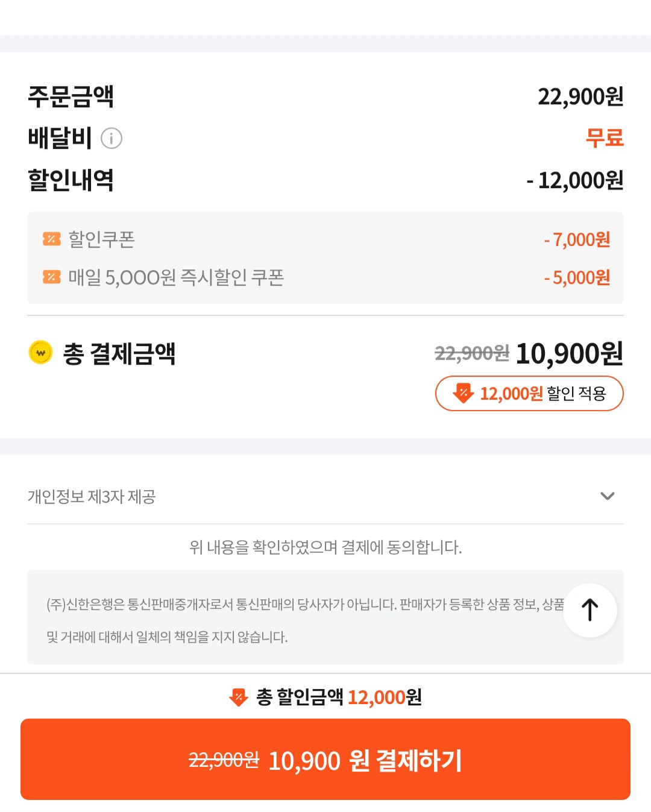Tap the 주문금액 22,900원 amount
Screen dimensions: 651x812
pos(580,96)
